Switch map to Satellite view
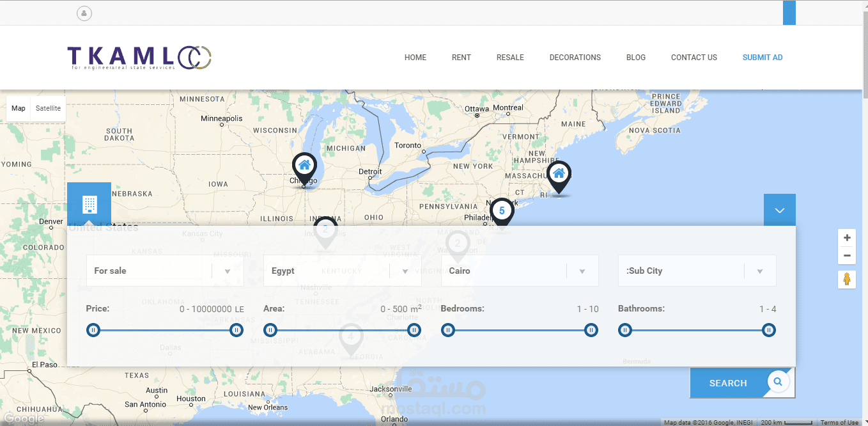This screenshot has width=868, height=426. 48,109
